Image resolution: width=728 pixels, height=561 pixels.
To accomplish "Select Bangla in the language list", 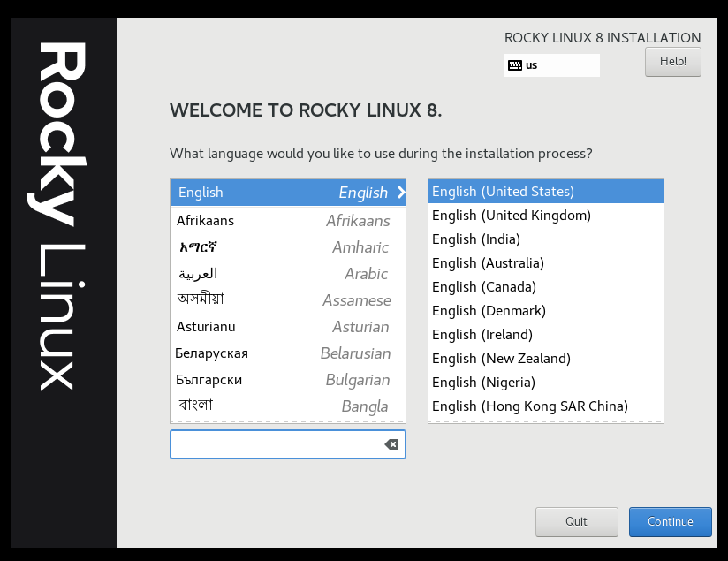I will click(x=288, y=406).
